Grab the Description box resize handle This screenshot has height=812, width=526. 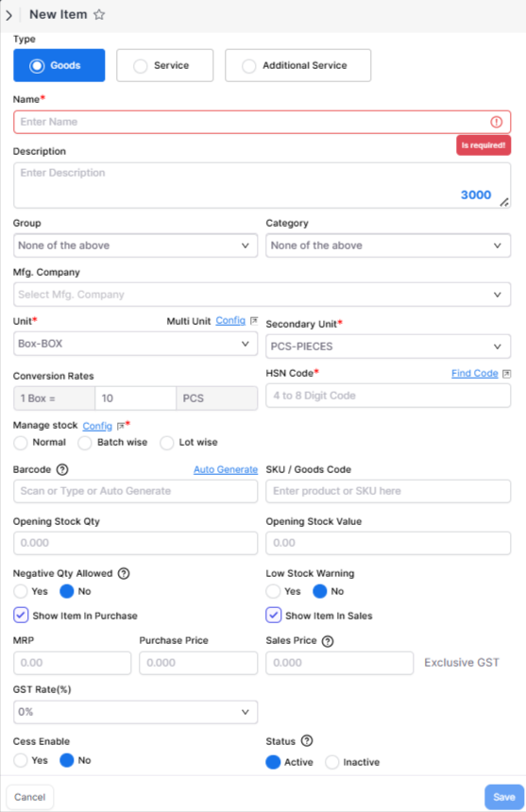(504, 202)
